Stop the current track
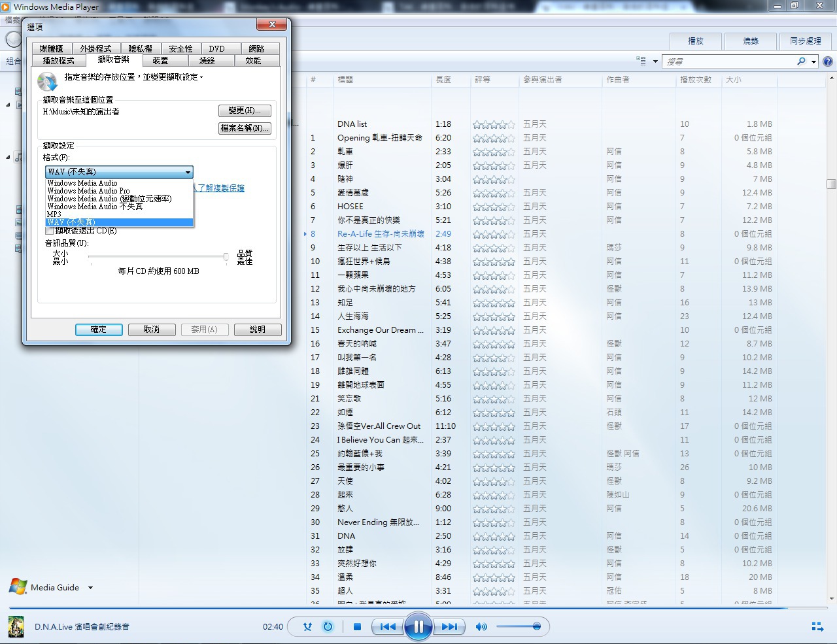Screen dimensions: 837x644 [x=357, y=626]
